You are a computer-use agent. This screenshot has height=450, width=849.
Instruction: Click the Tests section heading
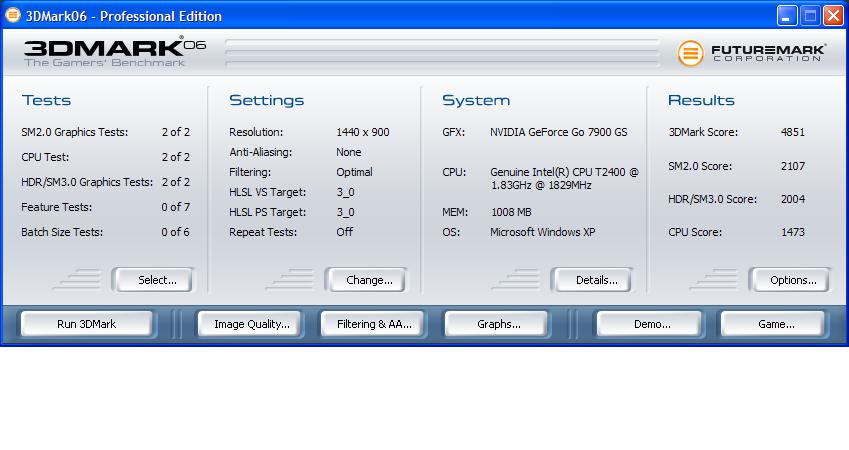click(47, 100)
